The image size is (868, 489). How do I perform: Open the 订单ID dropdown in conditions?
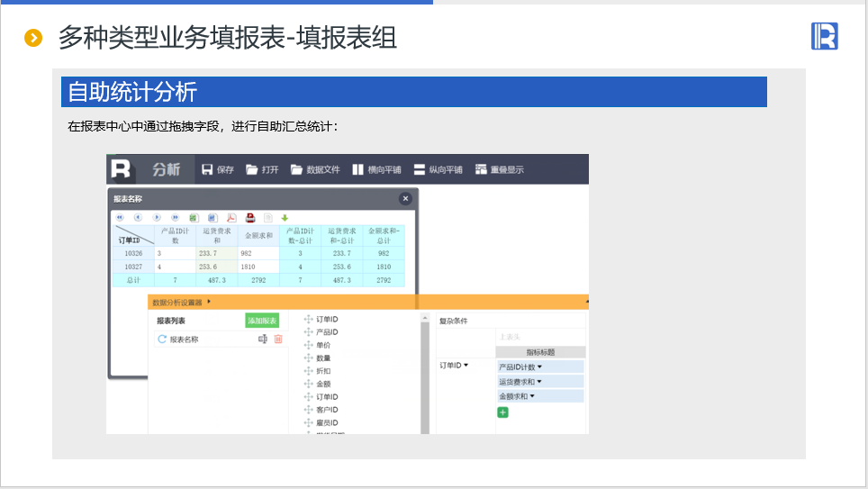tap(466, 366)
